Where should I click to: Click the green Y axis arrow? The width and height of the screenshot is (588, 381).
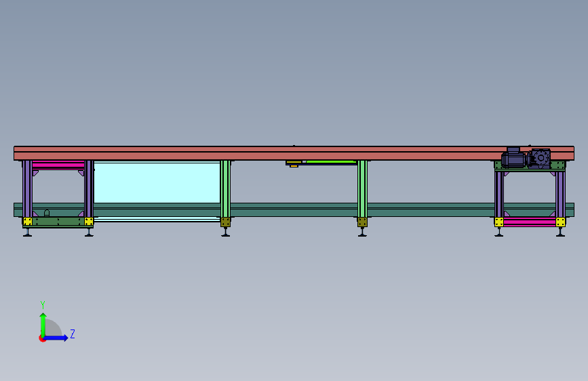point(43,325)
